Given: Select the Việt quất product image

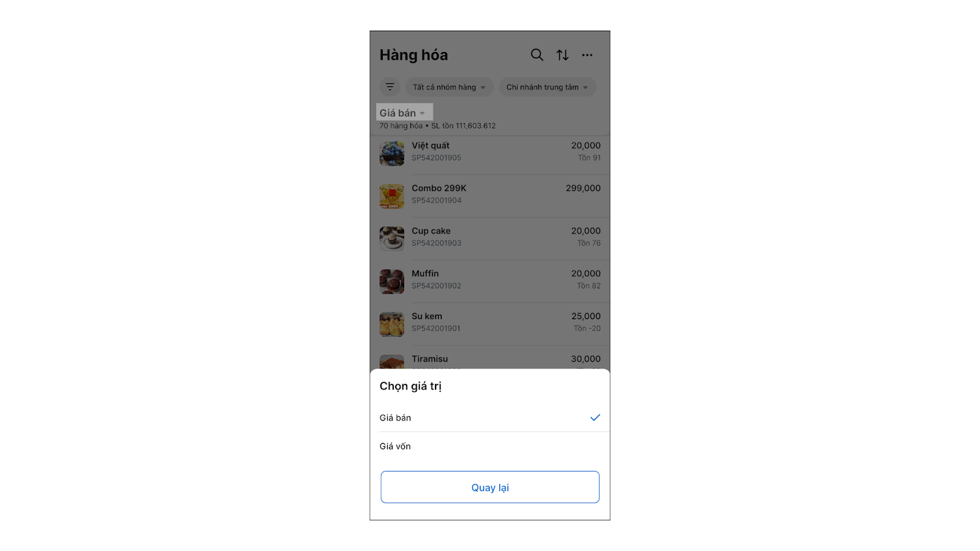Looking at the screenshot, I should pyautogui.click(x=392, y=154).
